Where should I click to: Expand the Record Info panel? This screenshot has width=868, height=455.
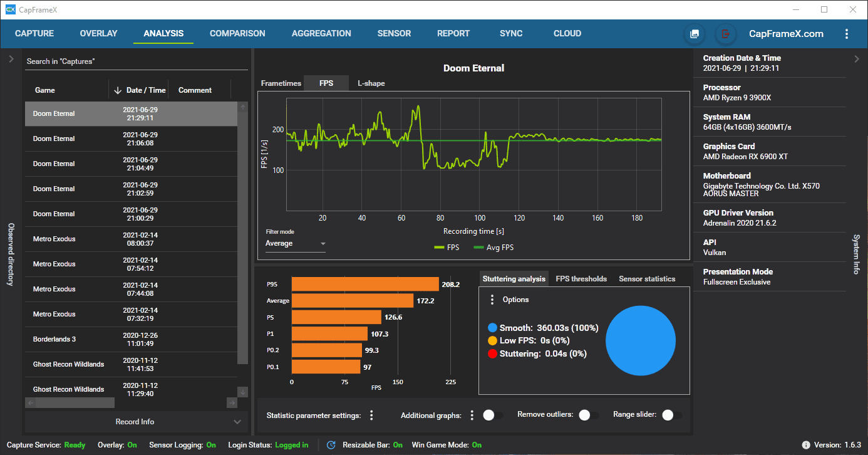pos(135,422)
